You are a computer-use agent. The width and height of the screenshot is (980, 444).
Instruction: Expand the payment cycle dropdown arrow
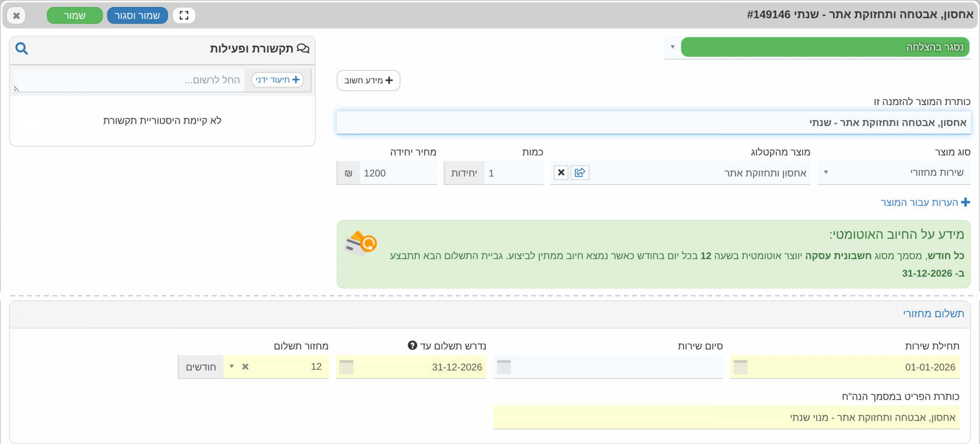point(232,367)
